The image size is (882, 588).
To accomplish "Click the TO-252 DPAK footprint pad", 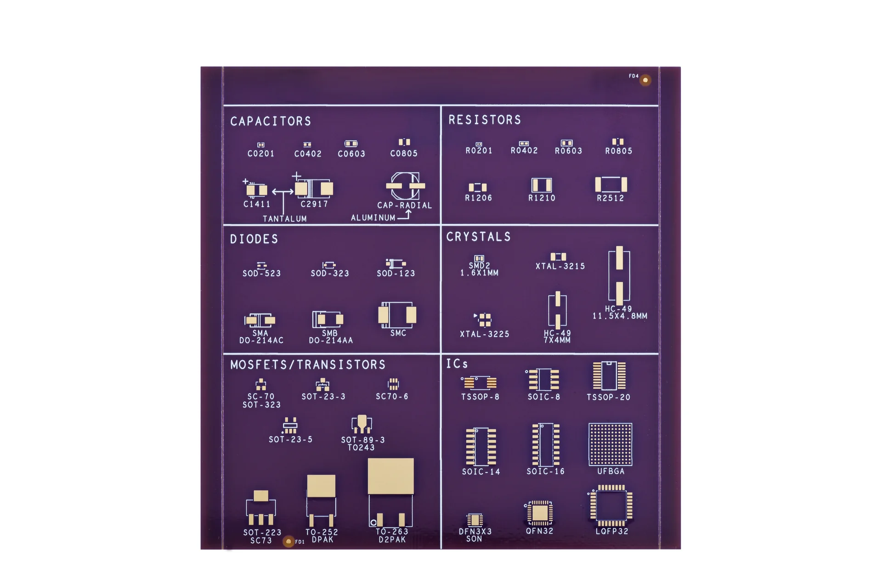I will 321,486.
